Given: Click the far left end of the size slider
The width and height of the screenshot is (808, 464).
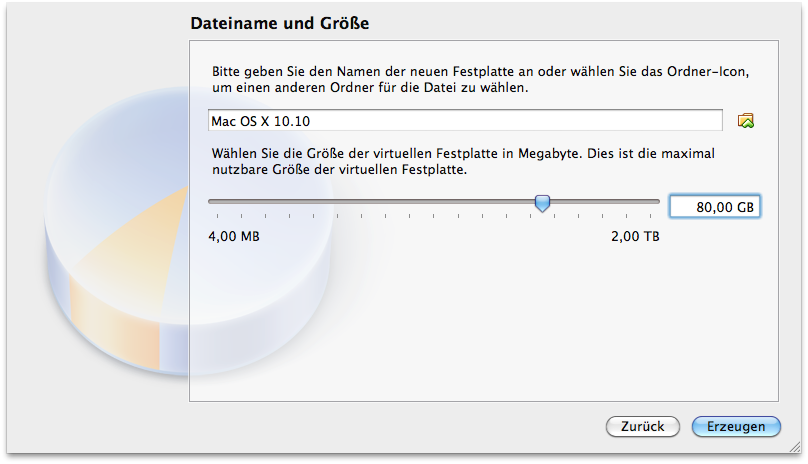Looking at the screenshot, I should coord(210,201).
